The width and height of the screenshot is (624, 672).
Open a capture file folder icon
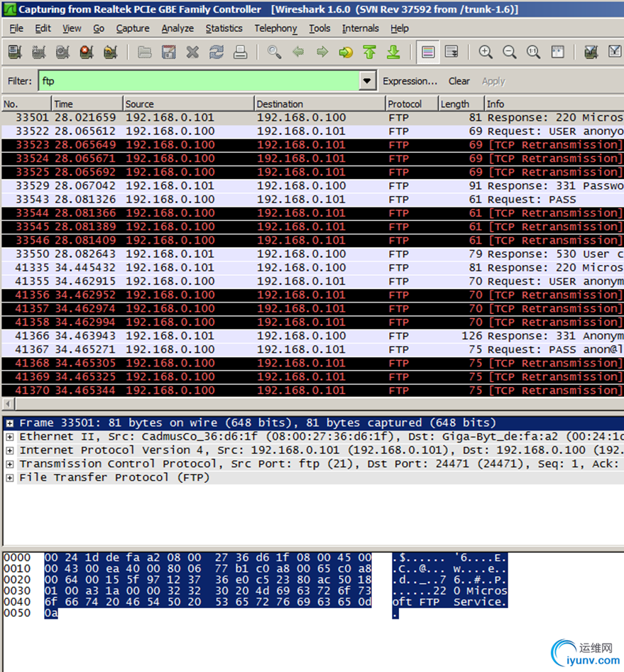pos(144,52)
